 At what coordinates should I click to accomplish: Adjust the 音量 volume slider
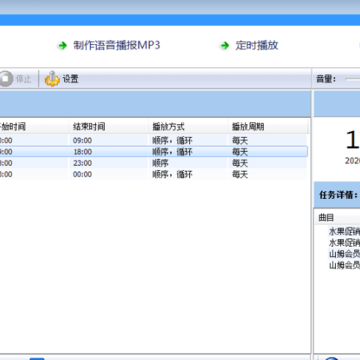(353, 79)
